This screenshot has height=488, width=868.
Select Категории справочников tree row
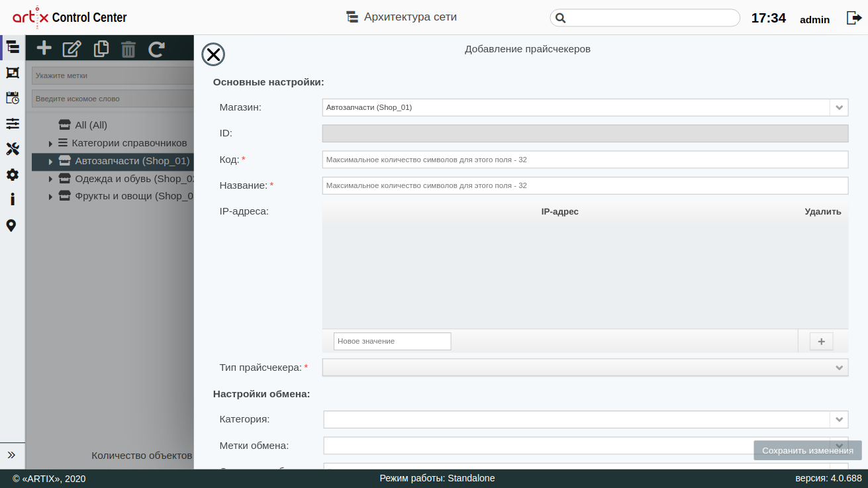coord(113,143)
